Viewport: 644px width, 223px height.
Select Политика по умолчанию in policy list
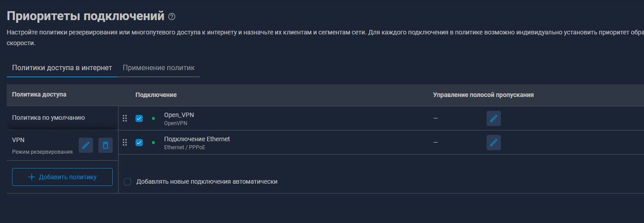(x=48, y=118)
